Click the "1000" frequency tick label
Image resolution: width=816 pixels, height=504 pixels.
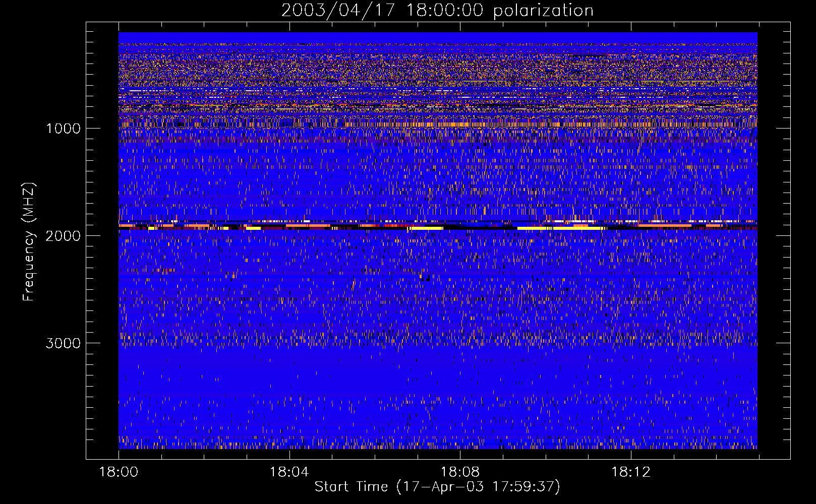click(64, 129)
